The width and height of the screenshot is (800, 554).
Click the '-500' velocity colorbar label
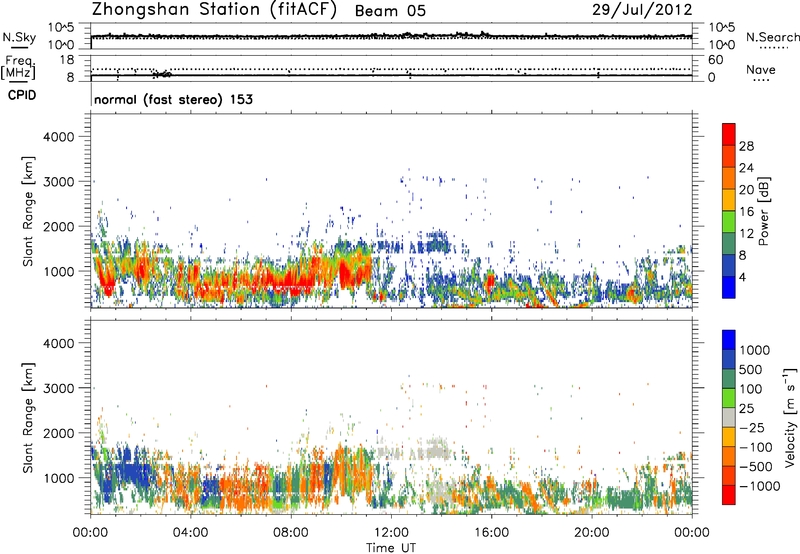(756, 467)
